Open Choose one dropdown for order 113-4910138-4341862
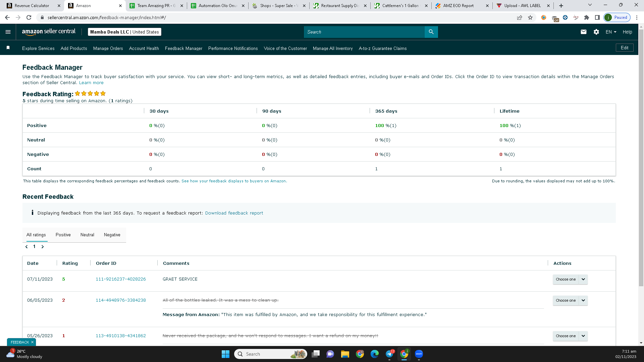Viewport: 644px width, 362px height. (570, 336)
